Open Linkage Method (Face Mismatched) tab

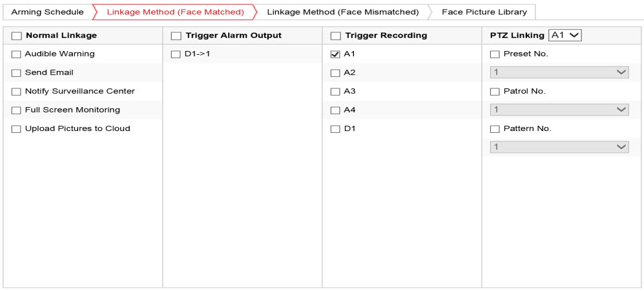pyautogui.click(x=342, y=12)
